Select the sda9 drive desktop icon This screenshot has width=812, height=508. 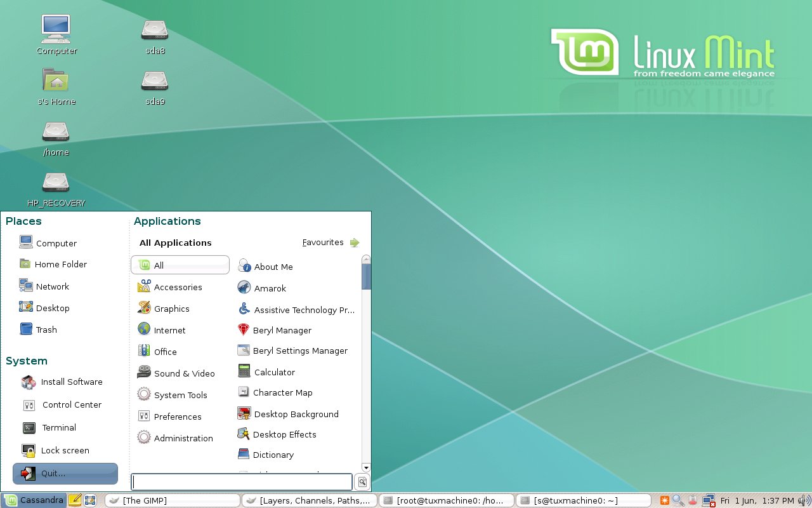pyautogui.click(x=155, y=86)
